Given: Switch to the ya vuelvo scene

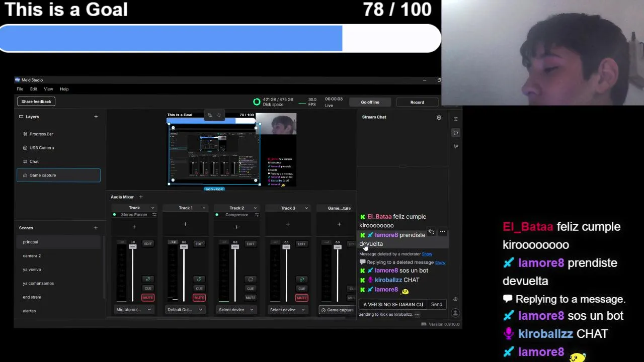Looking at the screenshot, I should click(58, 269).
